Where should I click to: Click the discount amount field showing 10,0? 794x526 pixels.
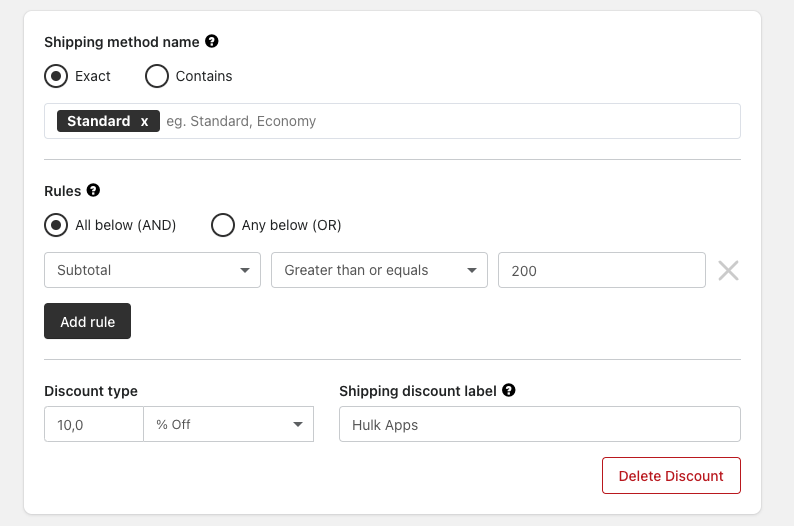tap(94, 424)
